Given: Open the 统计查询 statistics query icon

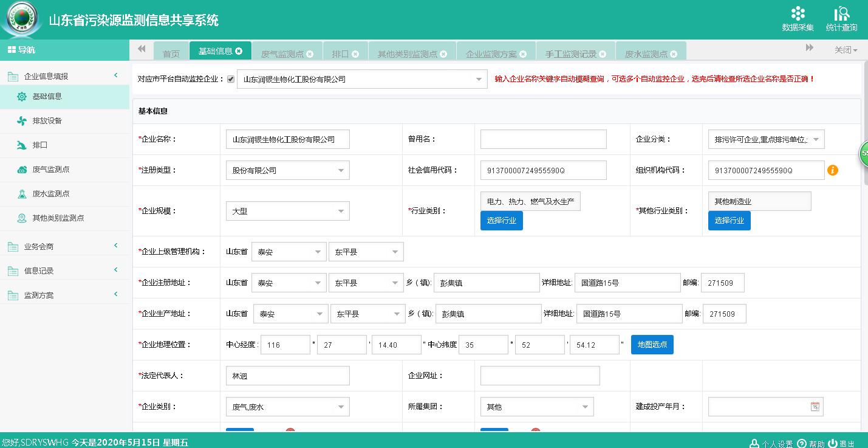Looking at the screenshot, I should click(x=841, y=15).
